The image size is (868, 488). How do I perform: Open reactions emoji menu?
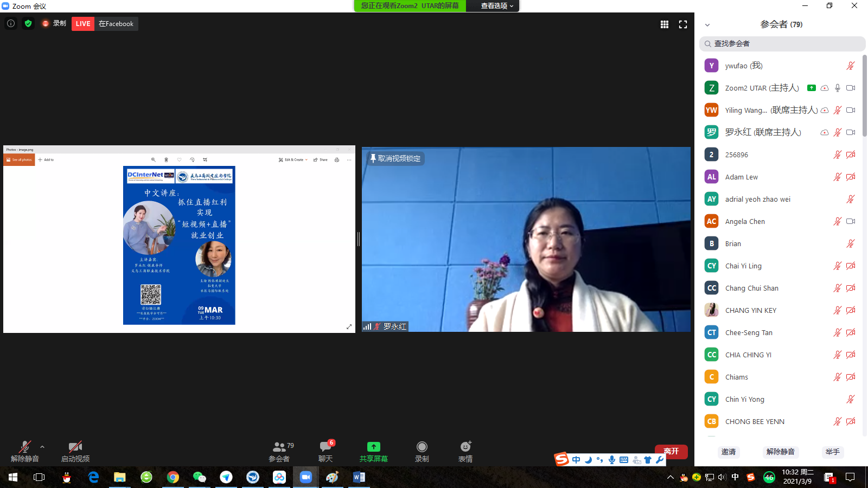(x=465, y=451)
